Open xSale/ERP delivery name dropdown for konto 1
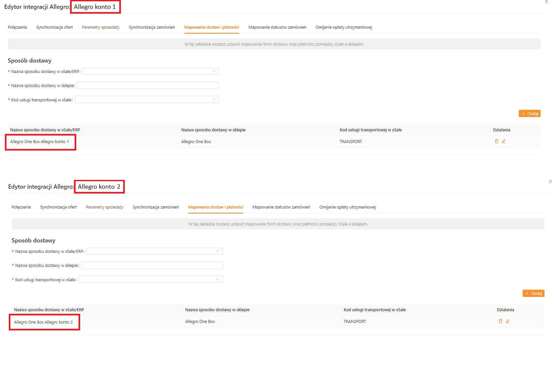Image resolution: width=552 pixels, height=392 pixels. pos(151,71)
